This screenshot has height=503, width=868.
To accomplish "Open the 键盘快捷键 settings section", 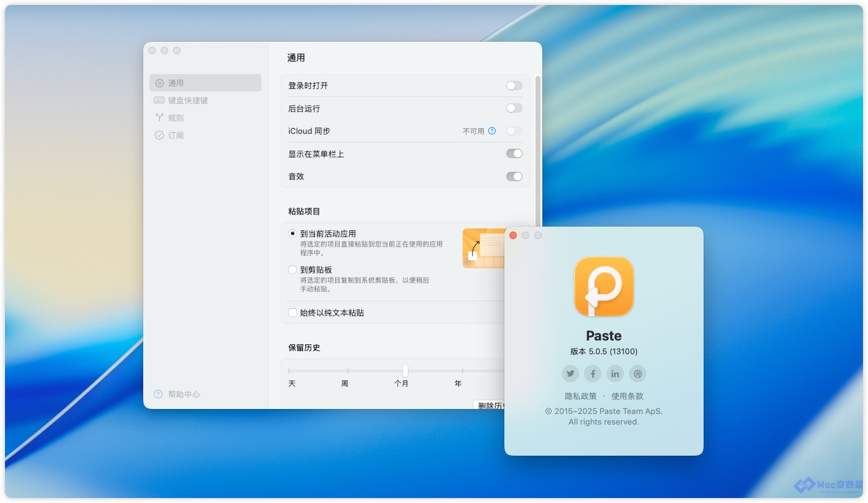I will 205,100.
